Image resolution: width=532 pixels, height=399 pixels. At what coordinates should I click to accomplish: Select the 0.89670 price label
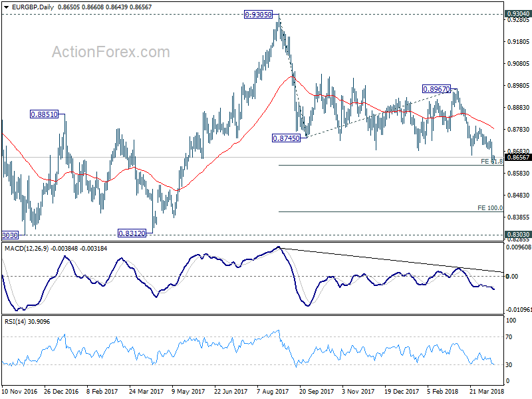(x=436, y=89)
